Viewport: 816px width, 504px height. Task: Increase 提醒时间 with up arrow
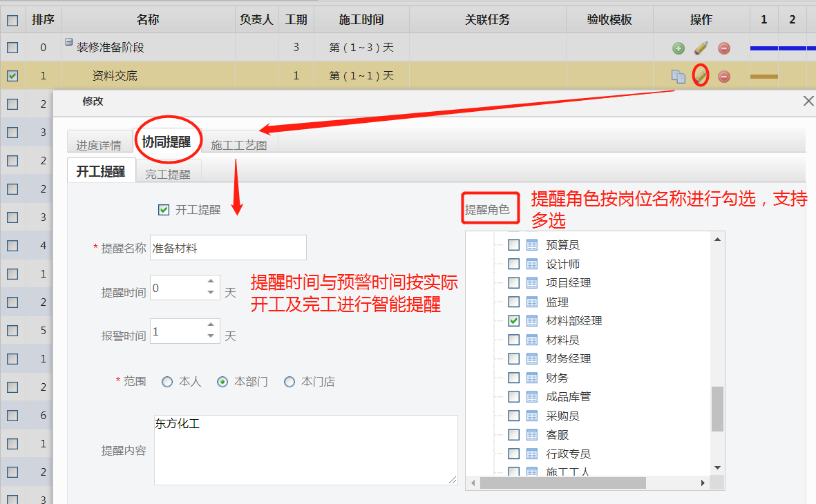211,281
